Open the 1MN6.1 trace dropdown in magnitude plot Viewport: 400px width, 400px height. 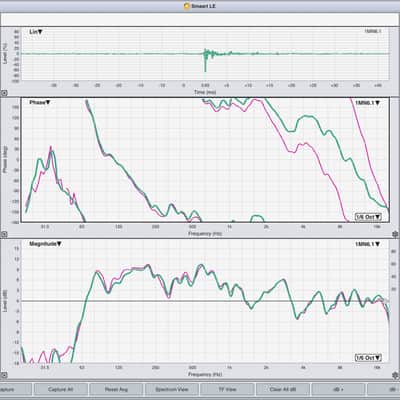[367, 244]
